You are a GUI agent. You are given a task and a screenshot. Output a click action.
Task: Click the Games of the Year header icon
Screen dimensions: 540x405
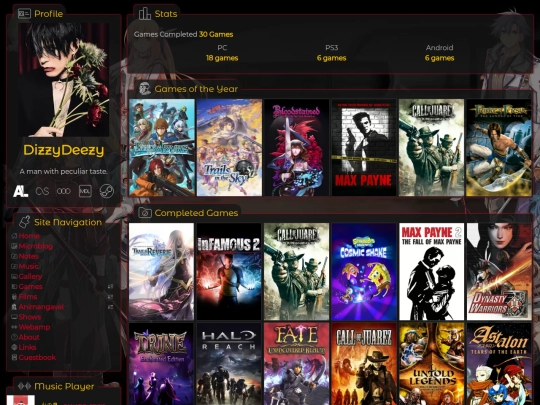coord(145,89)
